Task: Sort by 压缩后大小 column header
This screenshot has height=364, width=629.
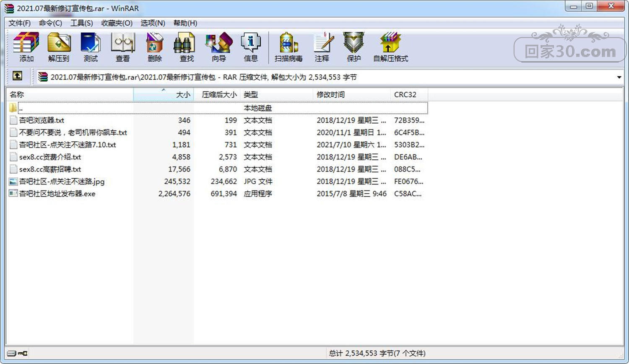Action: click(217, 95)
